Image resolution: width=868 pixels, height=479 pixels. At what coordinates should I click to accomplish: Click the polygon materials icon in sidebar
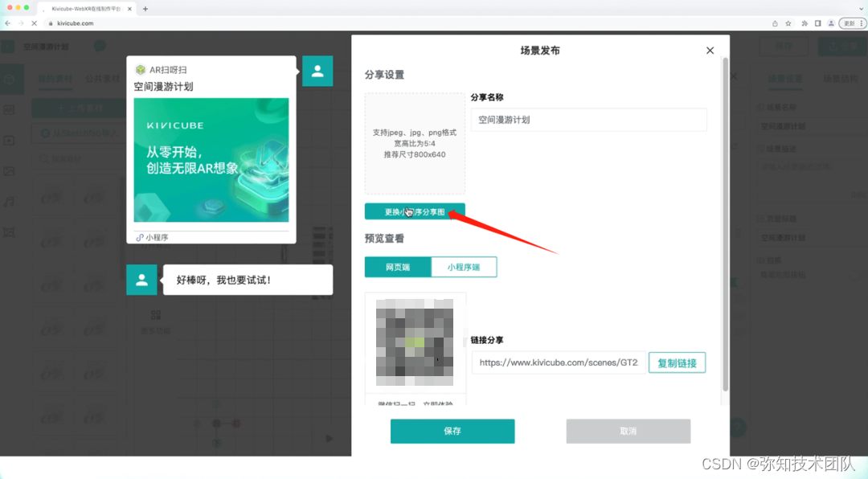pyautogui.click(x=10, y=232)
